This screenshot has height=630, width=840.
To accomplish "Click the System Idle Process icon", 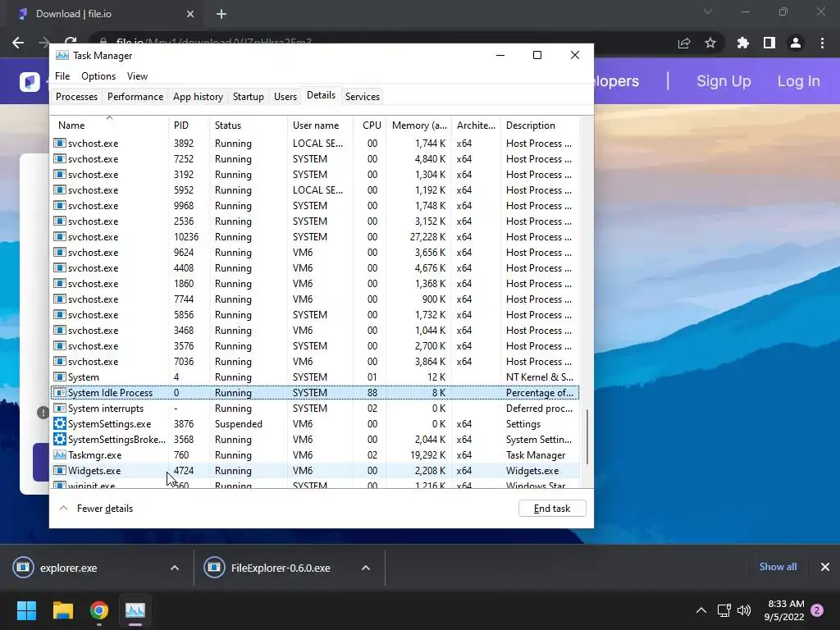I will [59, 393].
